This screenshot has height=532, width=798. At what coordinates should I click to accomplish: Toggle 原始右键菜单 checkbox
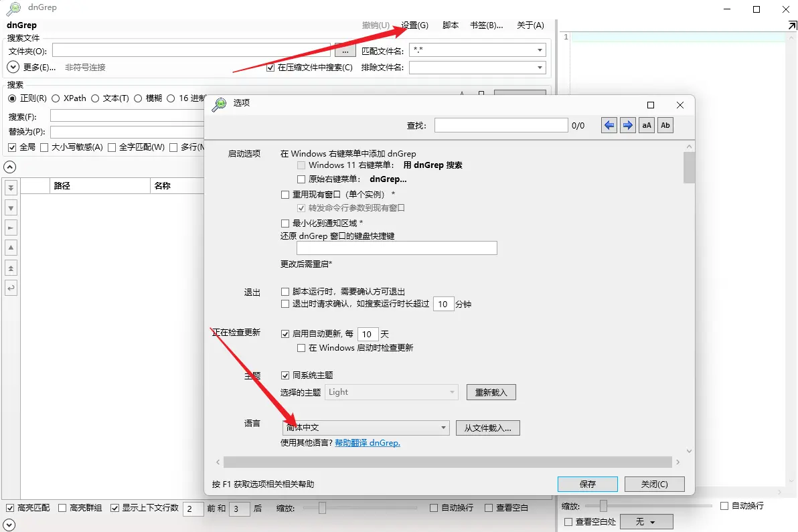point(301,179)
